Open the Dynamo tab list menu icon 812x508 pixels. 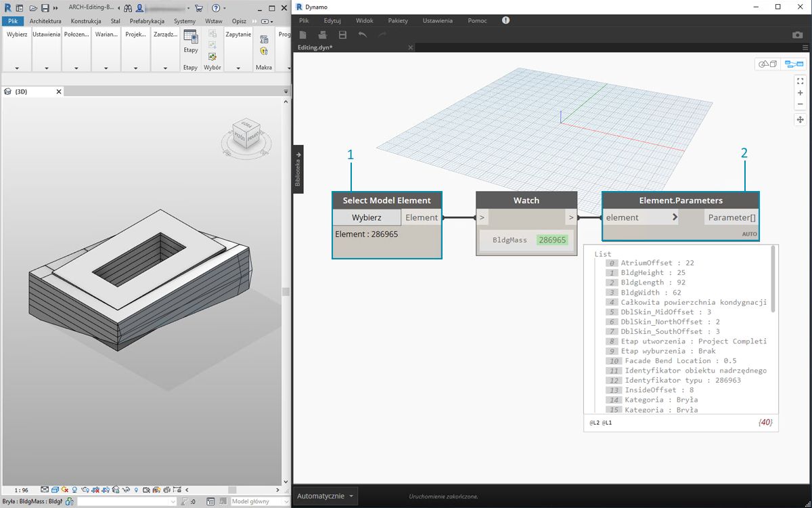[805, 48]
